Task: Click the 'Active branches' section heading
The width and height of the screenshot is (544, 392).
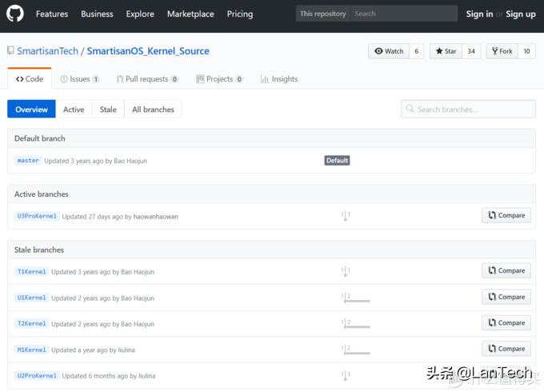Action: [42, 194]
